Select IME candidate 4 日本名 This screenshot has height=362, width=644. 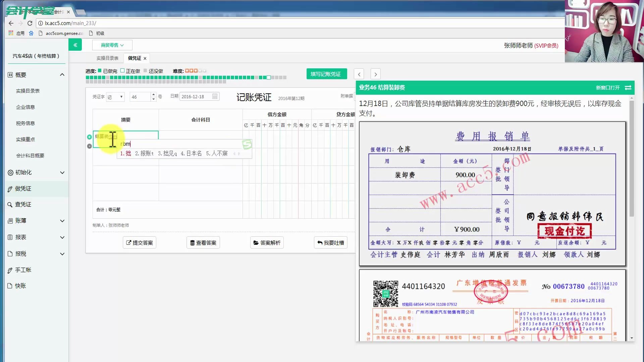tap(191, 154)
